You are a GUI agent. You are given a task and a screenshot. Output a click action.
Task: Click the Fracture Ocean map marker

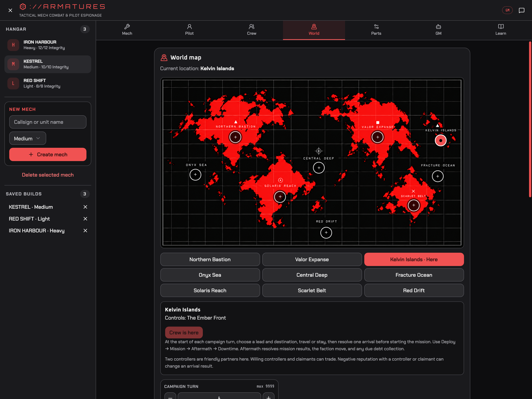(437, 176)
